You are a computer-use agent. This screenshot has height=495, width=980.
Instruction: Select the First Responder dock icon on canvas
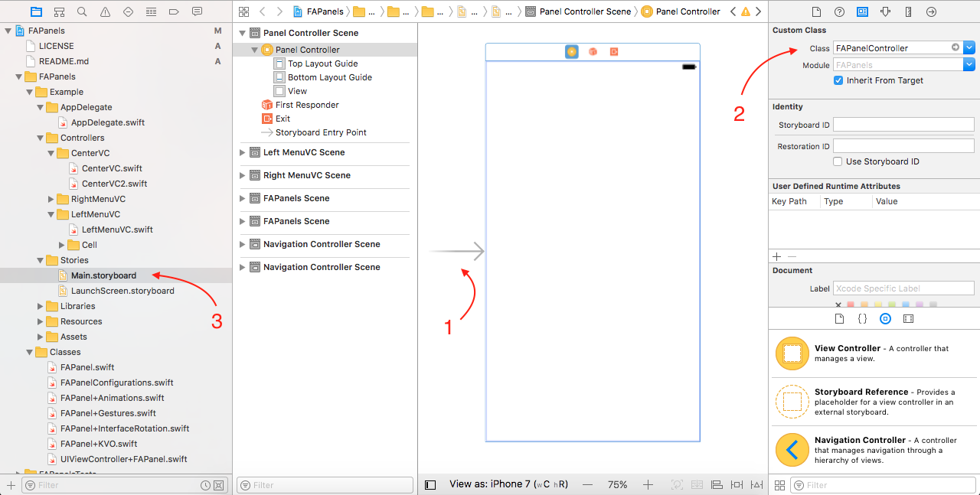(593, 51)
